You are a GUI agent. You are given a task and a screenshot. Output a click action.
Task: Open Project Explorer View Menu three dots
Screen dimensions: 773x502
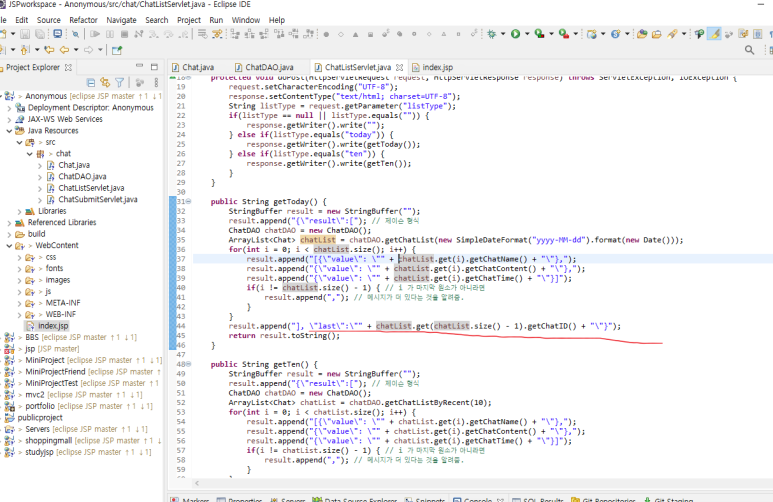(x=156, y=82)
